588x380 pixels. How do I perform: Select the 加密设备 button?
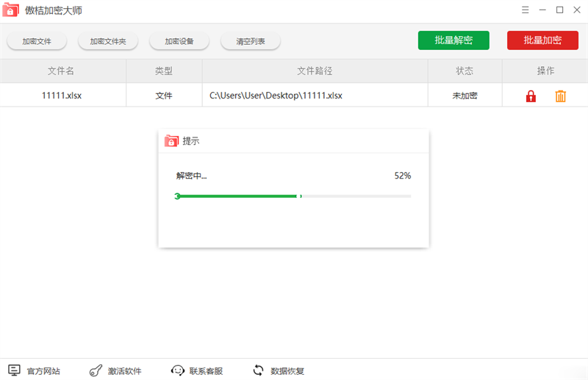pos(179,41)
